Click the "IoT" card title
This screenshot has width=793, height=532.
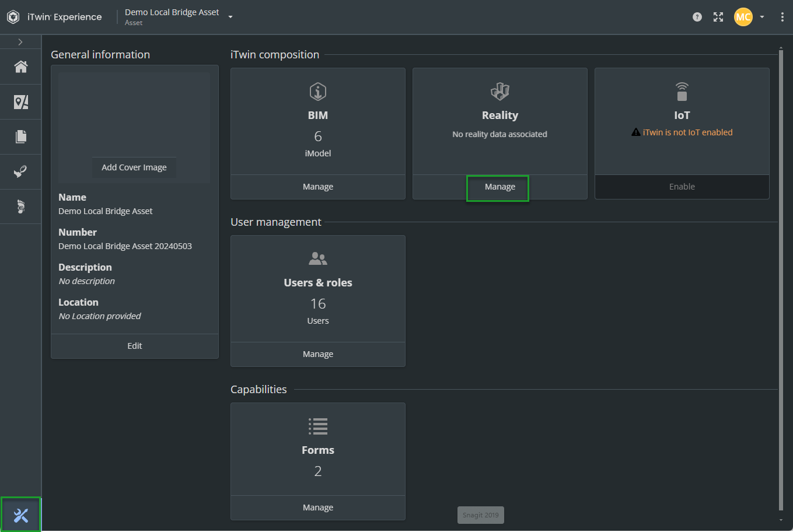click(x=682, y=116)
